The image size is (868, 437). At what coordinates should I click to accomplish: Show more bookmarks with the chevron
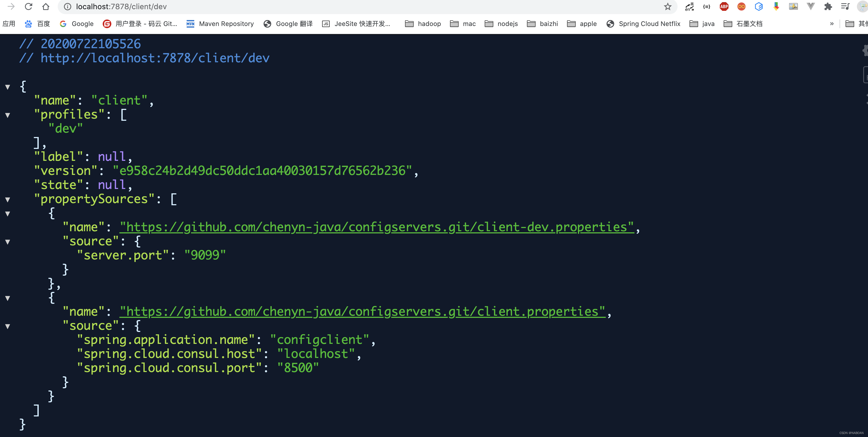click(832, 24)
